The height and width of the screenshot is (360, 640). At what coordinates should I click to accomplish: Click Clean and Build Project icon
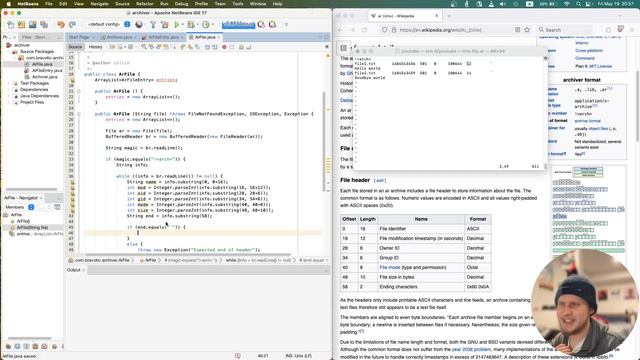tap(164, 24)
